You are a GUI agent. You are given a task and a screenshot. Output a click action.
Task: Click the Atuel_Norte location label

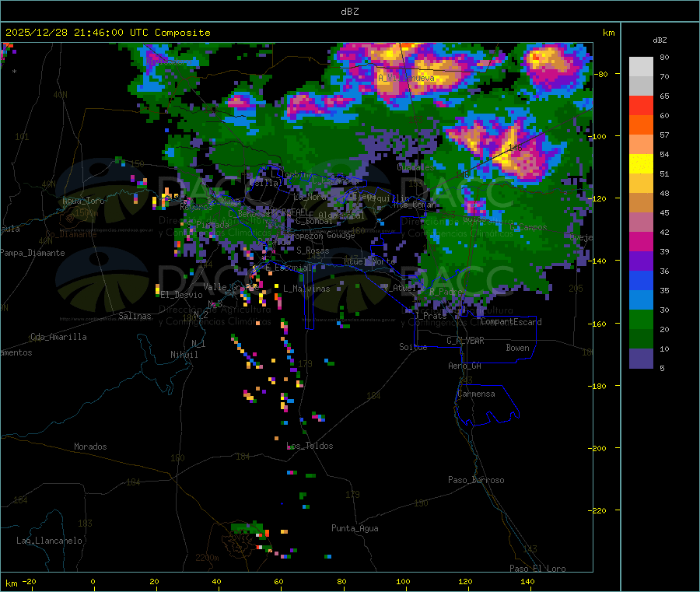(369, 261)
